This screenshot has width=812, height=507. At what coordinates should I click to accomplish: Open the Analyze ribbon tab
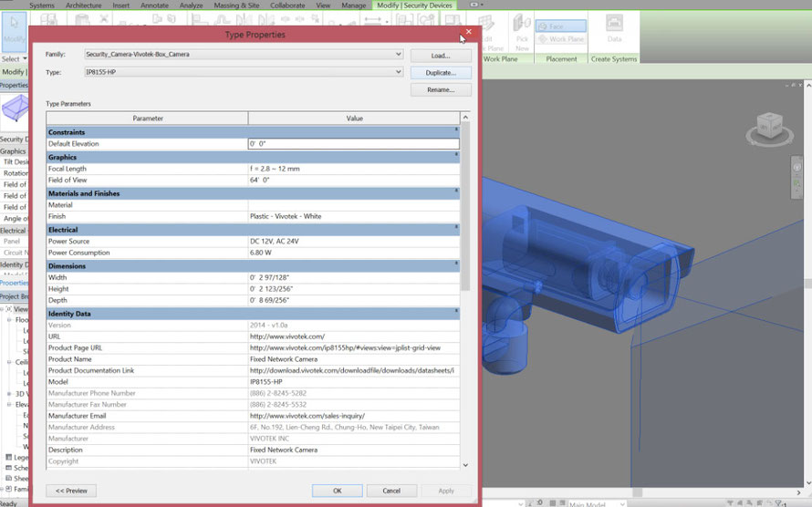tap(191, 5)
